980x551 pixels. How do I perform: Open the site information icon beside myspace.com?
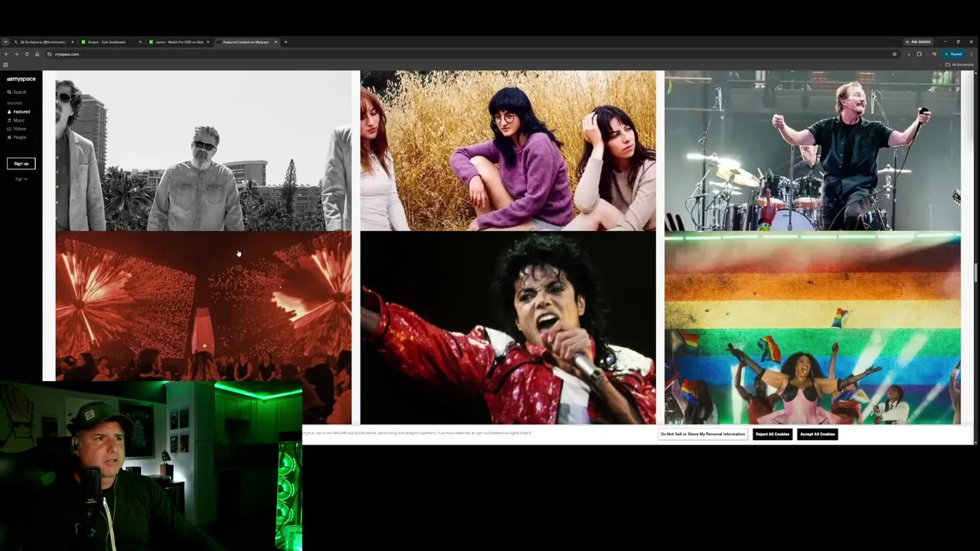49,54
